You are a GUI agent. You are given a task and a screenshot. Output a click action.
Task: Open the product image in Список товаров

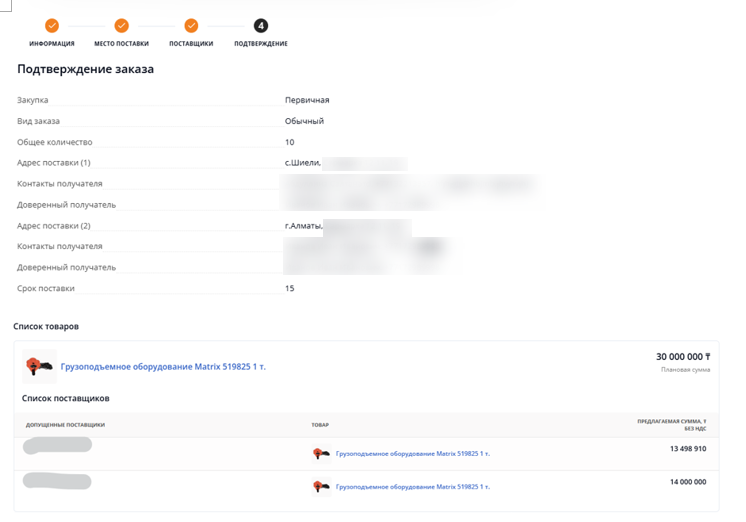tap(40, 367)
